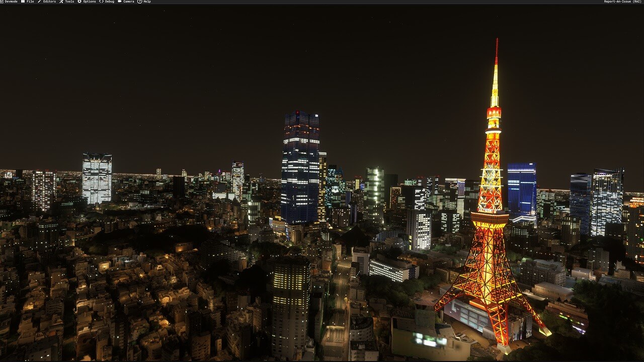Screen dimensions: 644x362
Task: Click the illuminated Tokyo Tower in the viewport
Action: (x=490, y=226)
